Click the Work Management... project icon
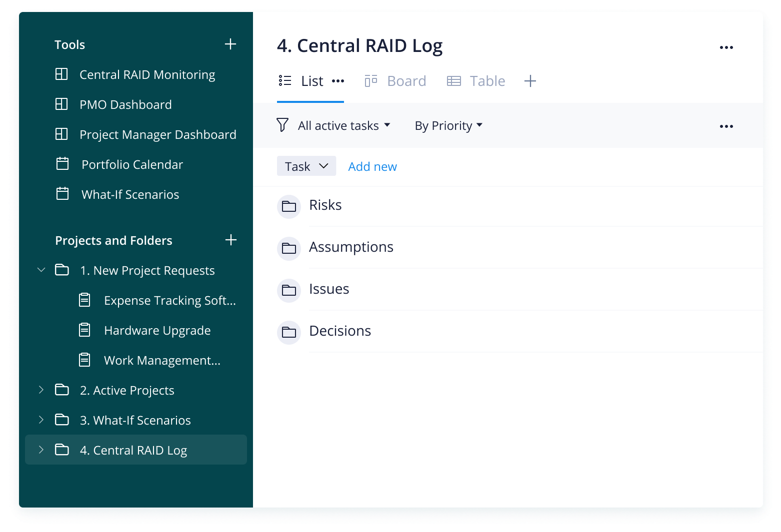Image resolution: width=781 pixels, height=532 pixels. point(85,360)
